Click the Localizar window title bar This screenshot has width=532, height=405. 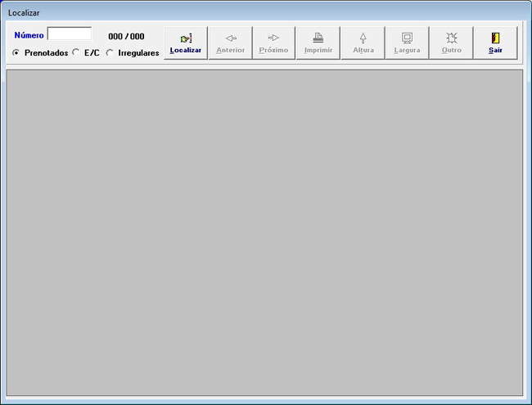click(266, 12)
